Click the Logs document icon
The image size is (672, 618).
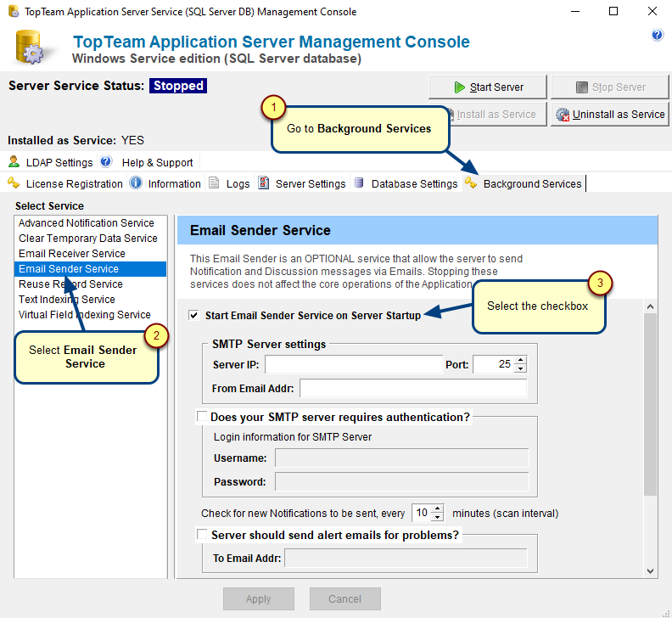point(214,183)
